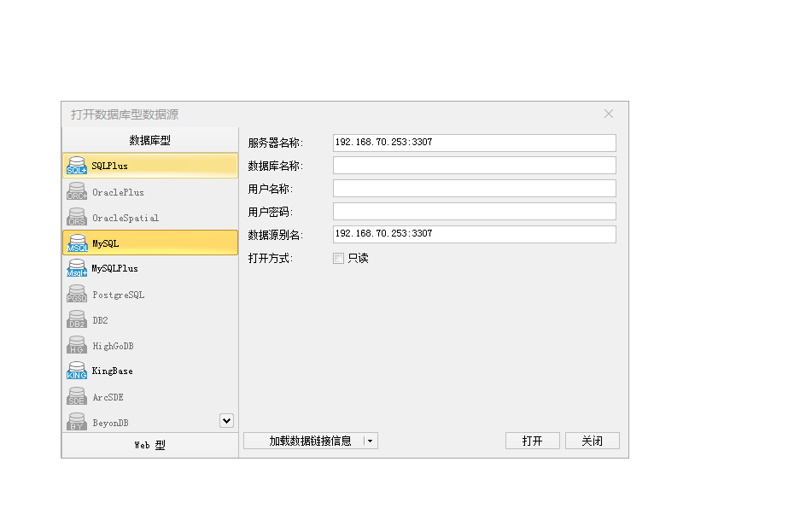Switch to the 数据库型 tab

pyautogui.click(x=150, y=140)
